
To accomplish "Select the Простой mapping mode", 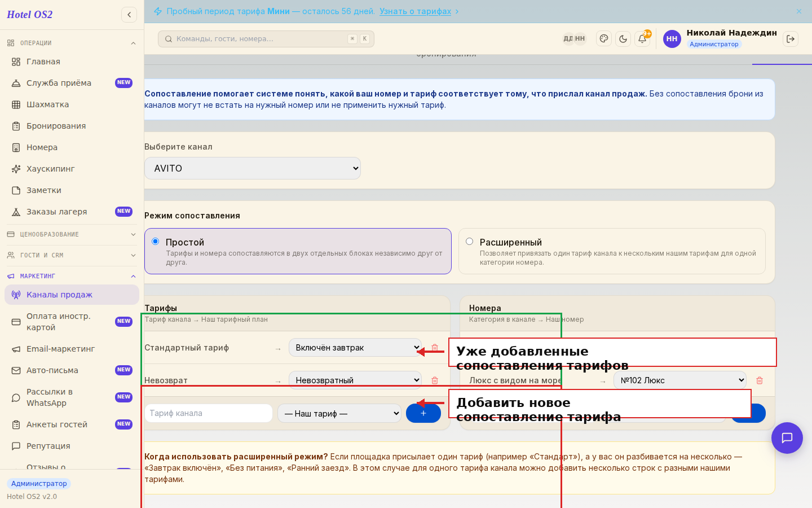I will point(156,242).
